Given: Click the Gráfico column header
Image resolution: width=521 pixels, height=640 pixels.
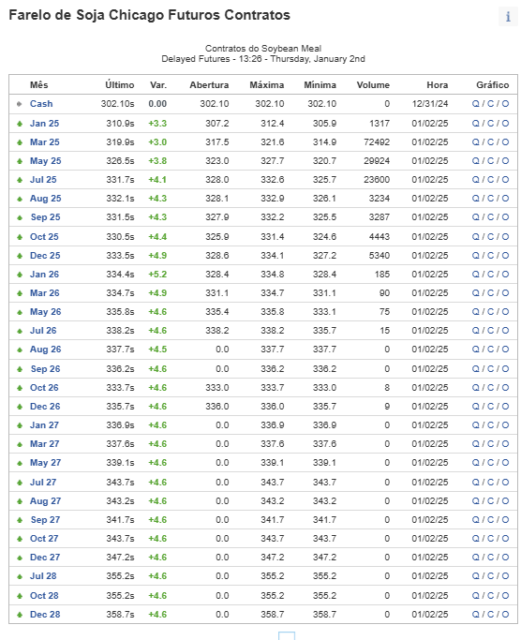Looking at the screenshot, I should click(x=492, y=85).
